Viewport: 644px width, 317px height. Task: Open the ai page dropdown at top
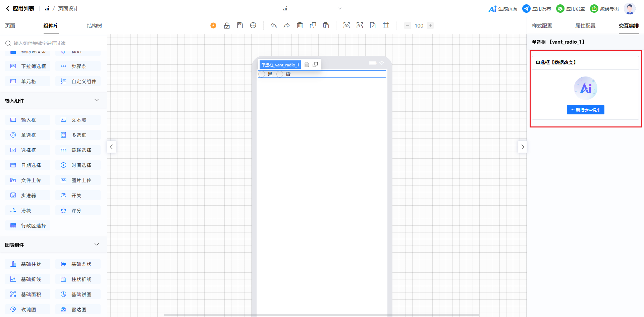click(x=339, y=9)
